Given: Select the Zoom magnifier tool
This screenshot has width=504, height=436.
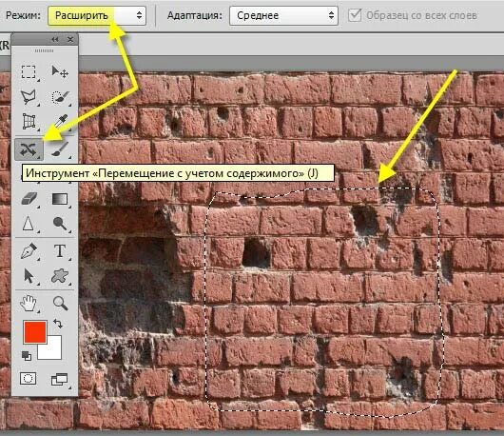Looking at the screenshot, I should pos(60,303).
